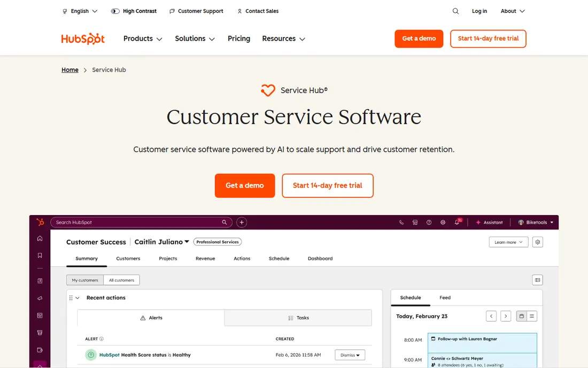Click hero Start 14-day free trial button
The height and width of the screenshot is (368, 588).
(x=328, y=186)
